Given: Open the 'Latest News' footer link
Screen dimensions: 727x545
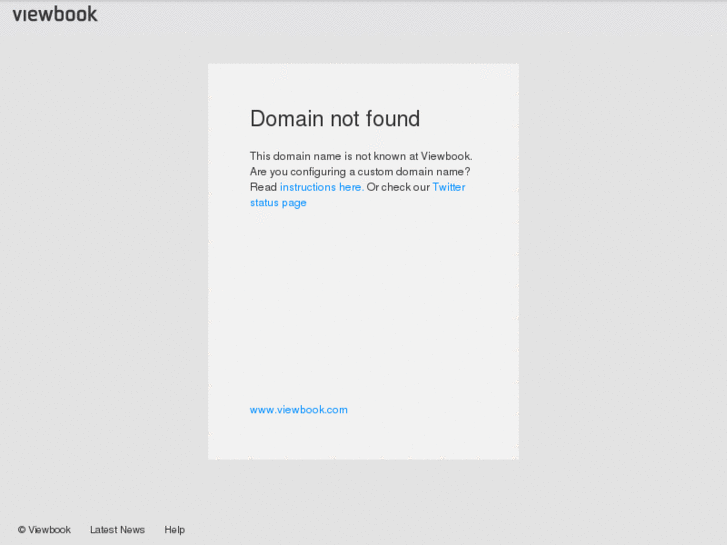Looking at the screenshot, I should click(x=117, y=530).
